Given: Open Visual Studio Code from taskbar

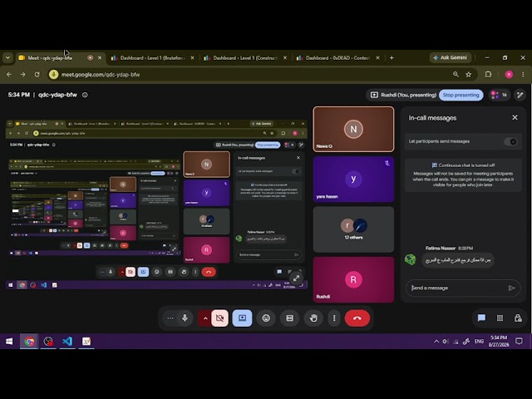Looking at the screenshot, I should click(x=67, y=342).
